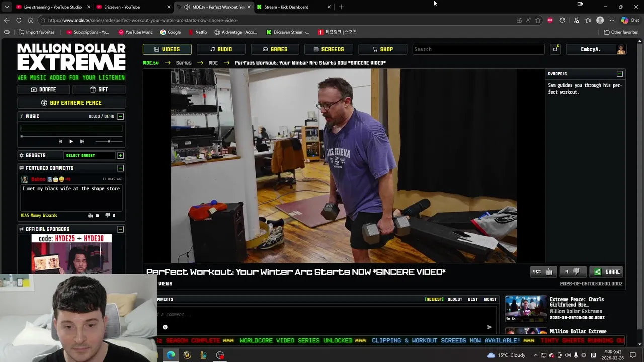644x362 pixels.
Task: Open the Screeds tab
Action: pyautogui.click(x=329, y=49)
